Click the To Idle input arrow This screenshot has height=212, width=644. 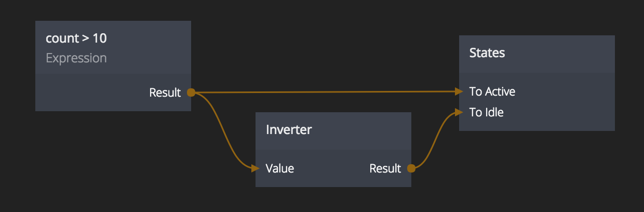click(x=459, y=112)
